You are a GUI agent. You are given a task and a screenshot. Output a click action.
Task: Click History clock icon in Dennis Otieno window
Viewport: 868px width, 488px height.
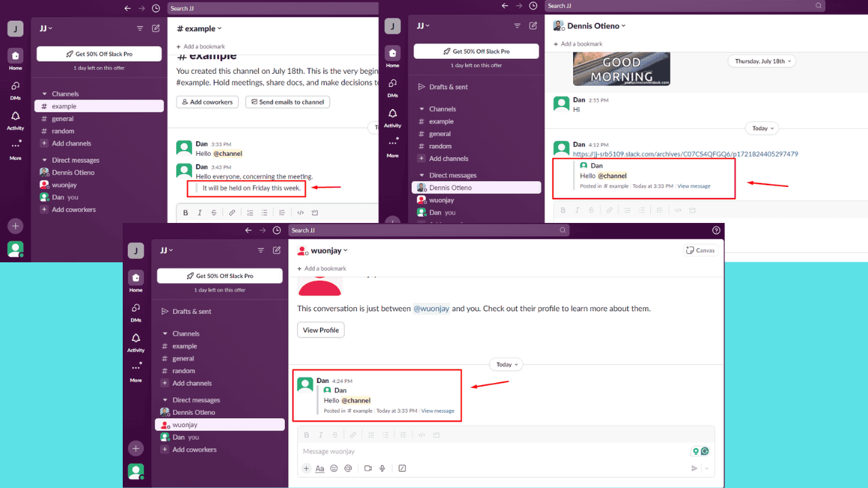coord(533,5)
